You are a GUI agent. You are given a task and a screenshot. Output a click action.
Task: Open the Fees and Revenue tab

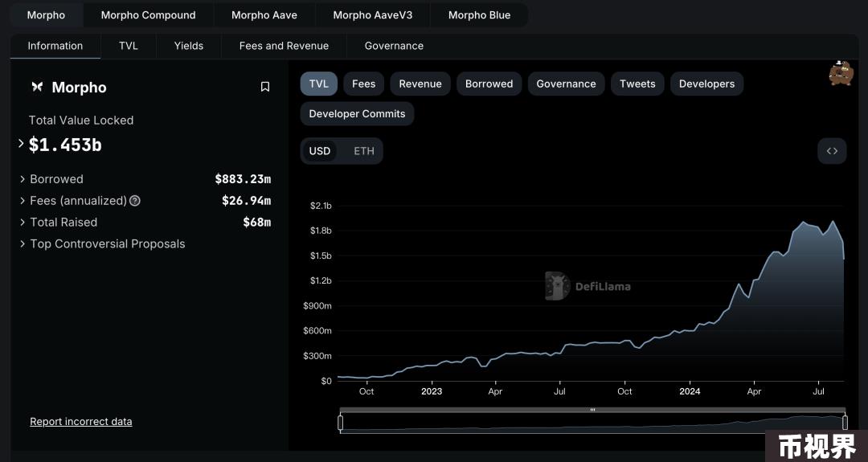coord(284,46)
